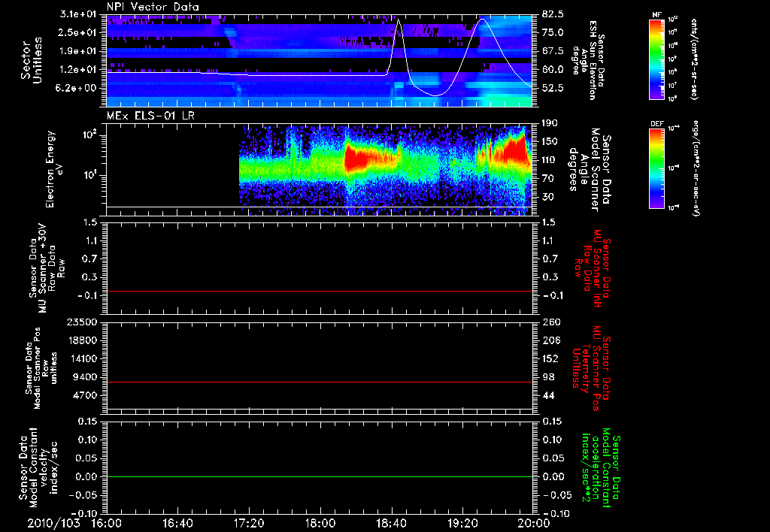
Task: Click the "Sector Unitless" axis label
Action: click(32, 60)
